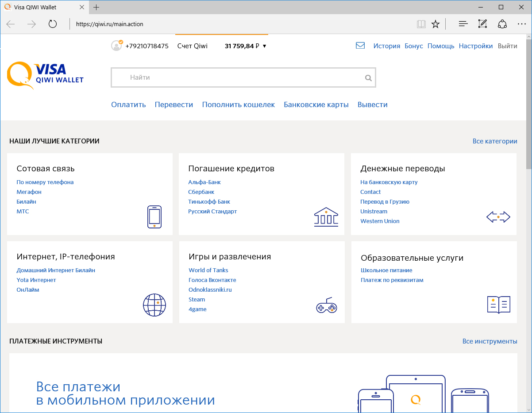Open the Перевести menu item
Image resolution: width=532 pixels, height=413 pixels.
click(x=174, y=104)
